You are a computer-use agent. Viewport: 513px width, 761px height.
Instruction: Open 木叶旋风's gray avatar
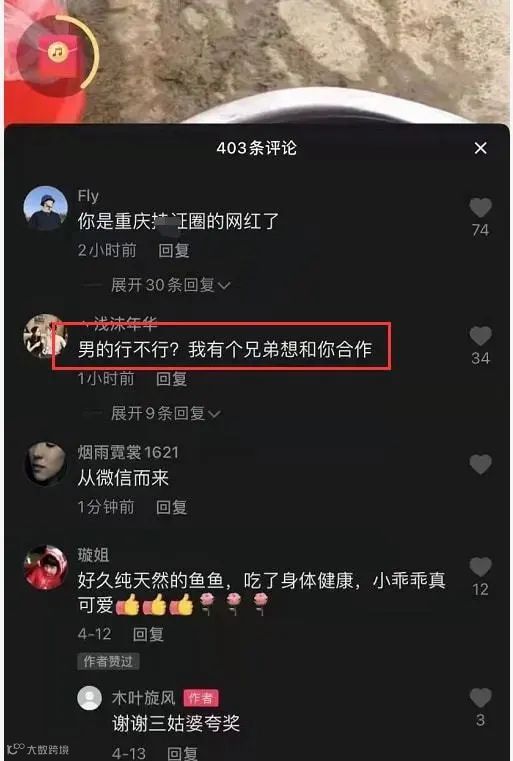90,699
